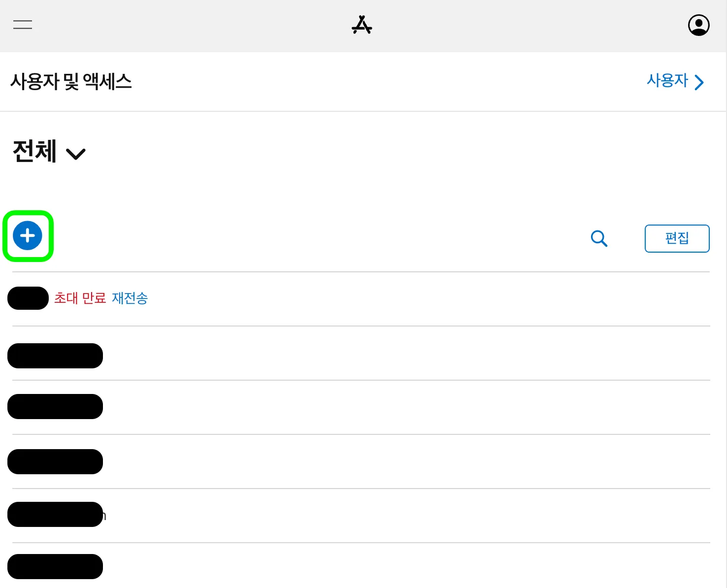Open the last visible redacted user row
Screen dimensions: 727x588
tap(55, 567)
